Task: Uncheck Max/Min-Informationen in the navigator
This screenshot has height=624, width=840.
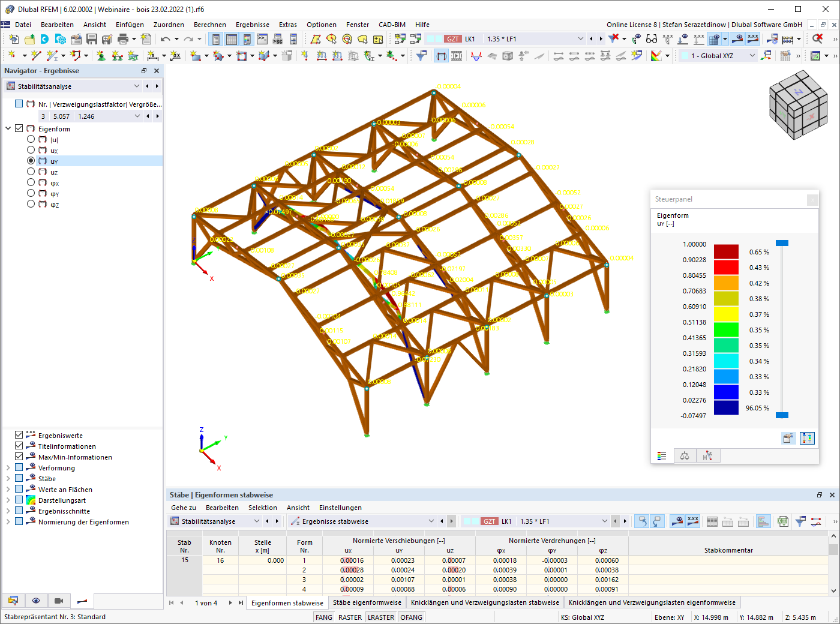Action: [20, 457]
